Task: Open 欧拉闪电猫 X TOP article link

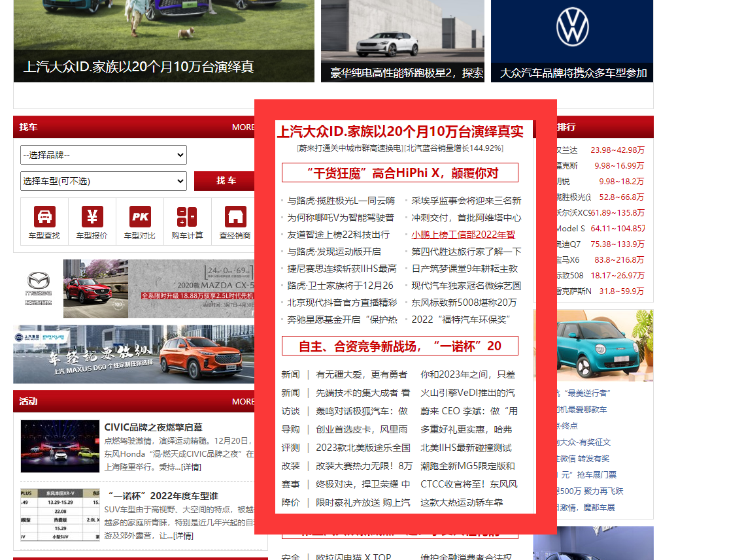Action: (x=354, y=557)
